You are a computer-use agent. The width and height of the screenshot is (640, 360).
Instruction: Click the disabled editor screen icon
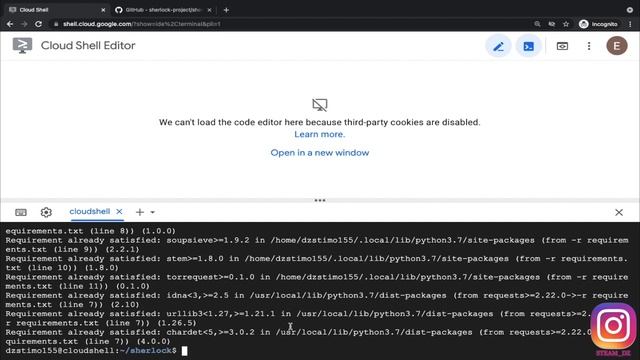pos(320,105)
